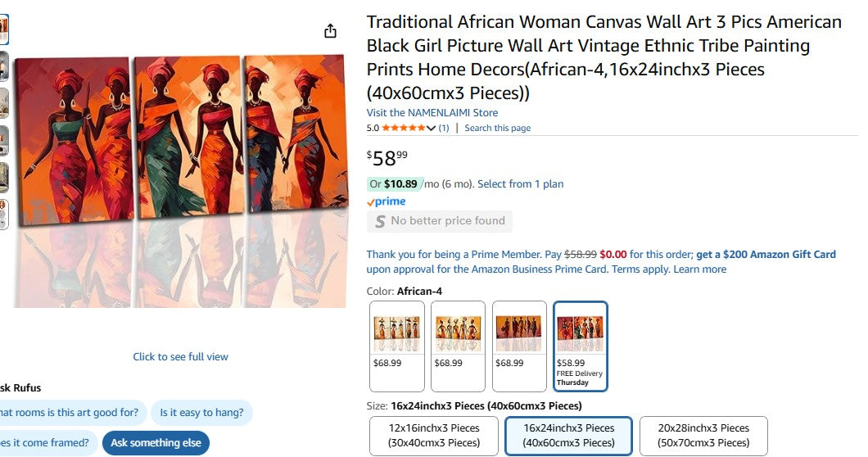Click the share icon above the product image
Viewport: 868px width, 457px height.
click(x=330, y=31)
